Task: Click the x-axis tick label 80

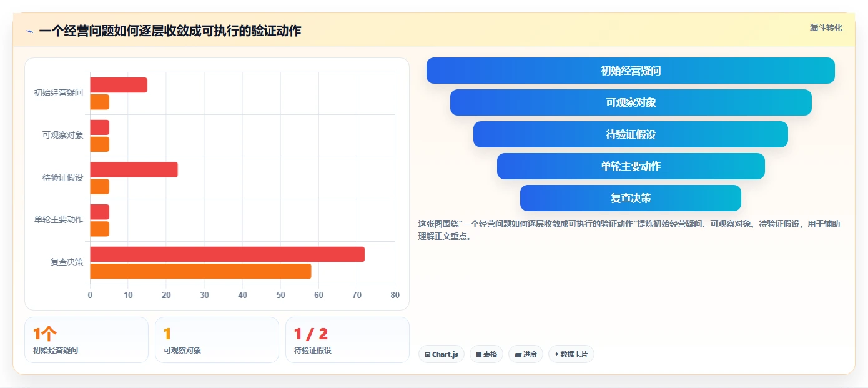Action: [395, 295]
